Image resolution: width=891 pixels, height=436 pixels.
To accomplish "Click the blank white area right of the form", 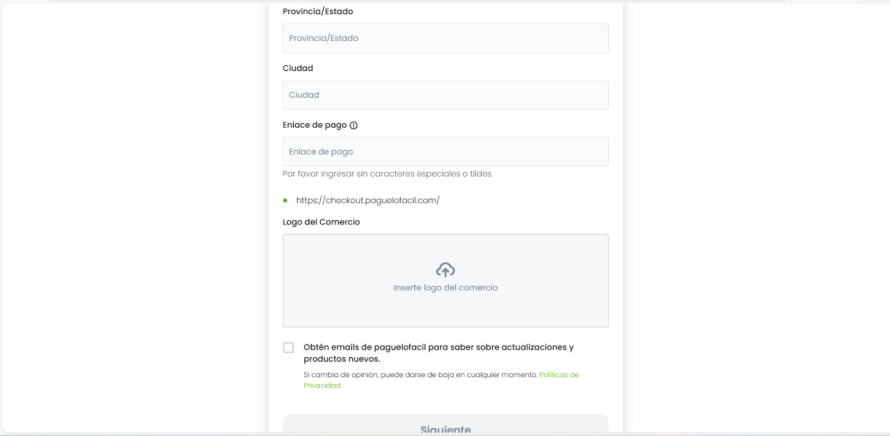I will (760, 220).
